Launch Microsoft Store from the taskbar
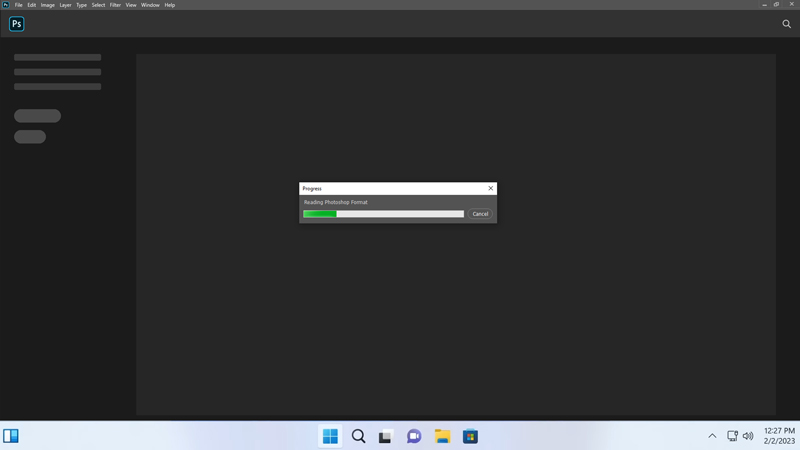The image size is (800, 450). 470,436
